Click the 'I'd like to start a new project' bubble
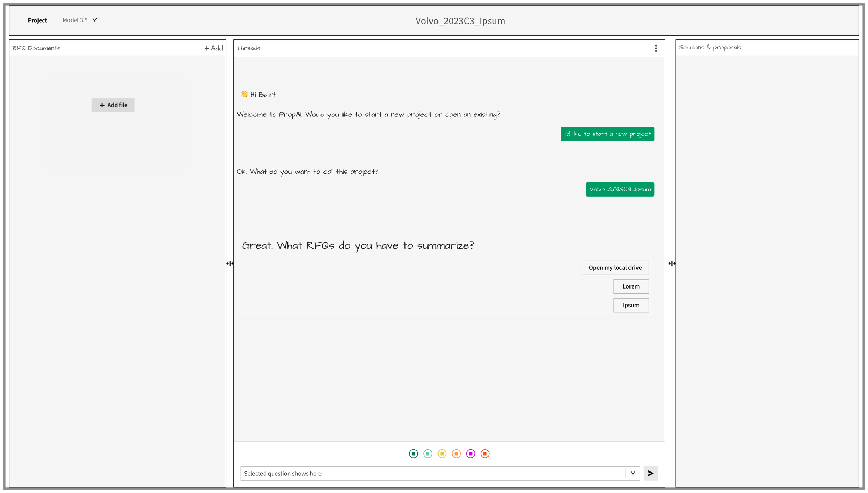The image size is (868, 493). tap(607, 134)
